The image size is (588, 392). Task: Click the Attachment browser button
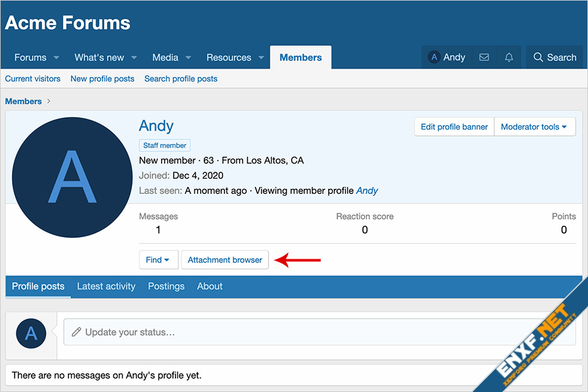225,260
